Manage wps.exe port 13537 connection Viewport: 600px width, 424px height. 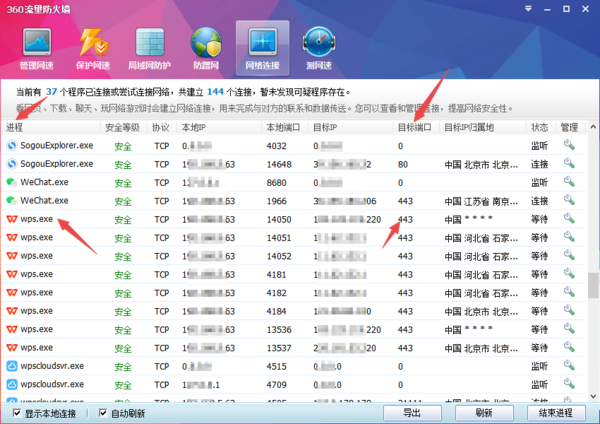pos(569,347)
